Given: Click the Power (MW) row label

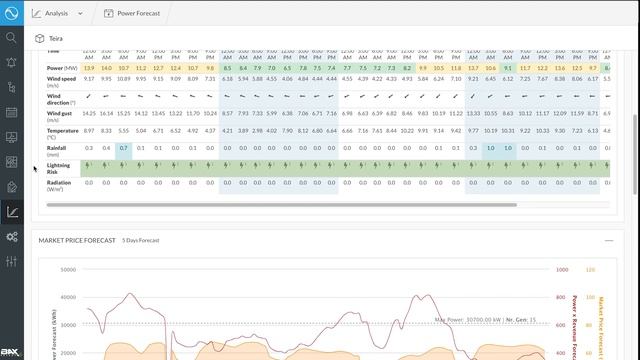Looking at the screenshot, I should click(62, 68).
